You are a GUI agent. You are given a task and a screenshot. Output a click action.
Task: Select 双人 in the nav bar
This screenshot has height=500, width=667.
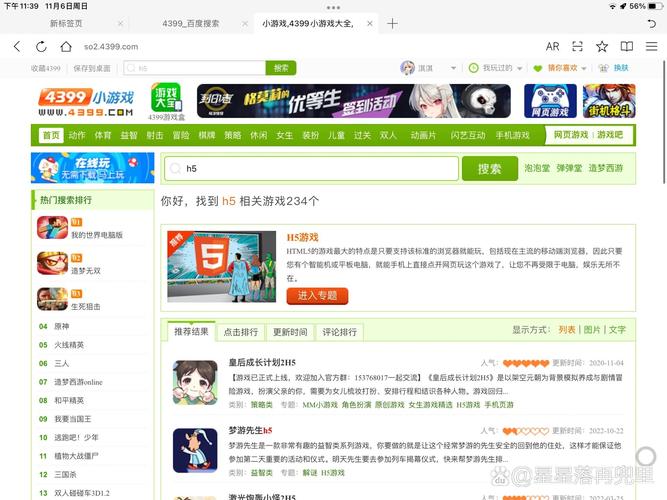(x=388, y=135)
